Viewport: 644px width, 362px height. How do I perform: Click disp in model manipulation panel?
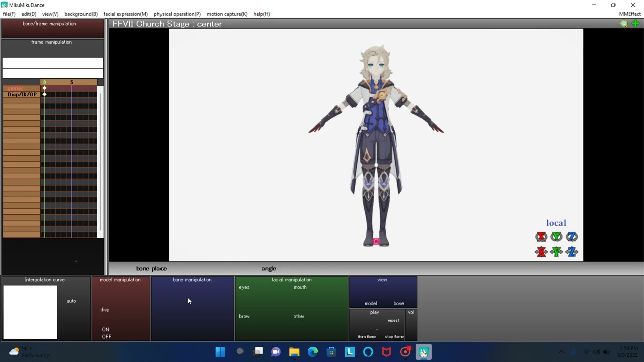(x=105, y=310)
